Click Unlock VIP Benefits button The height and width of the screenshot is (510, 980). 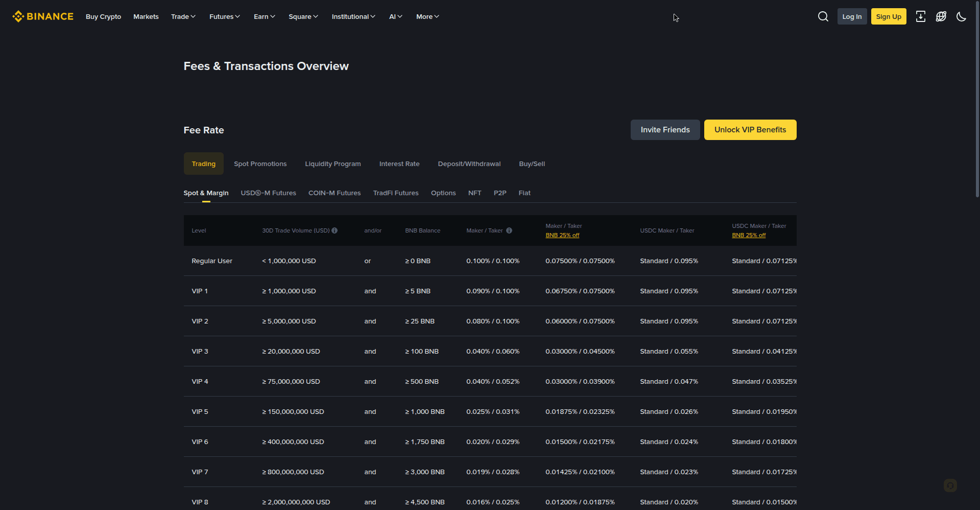point(750,130)
